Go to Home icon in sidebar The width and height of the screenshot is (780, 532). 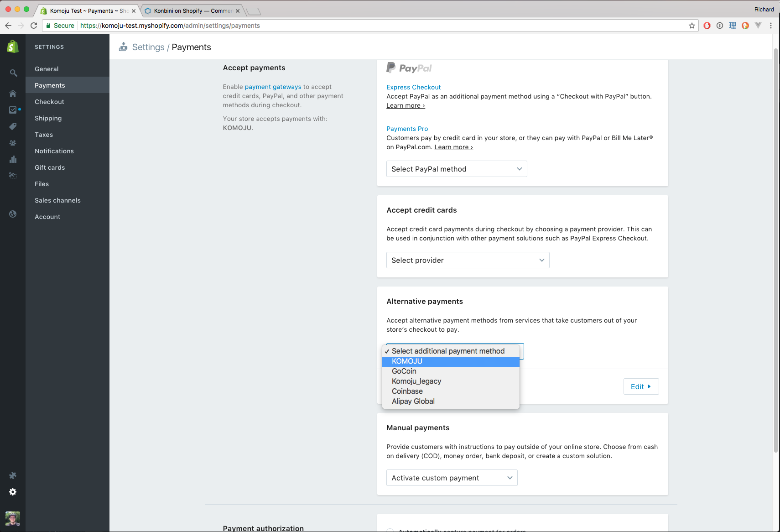13,94
